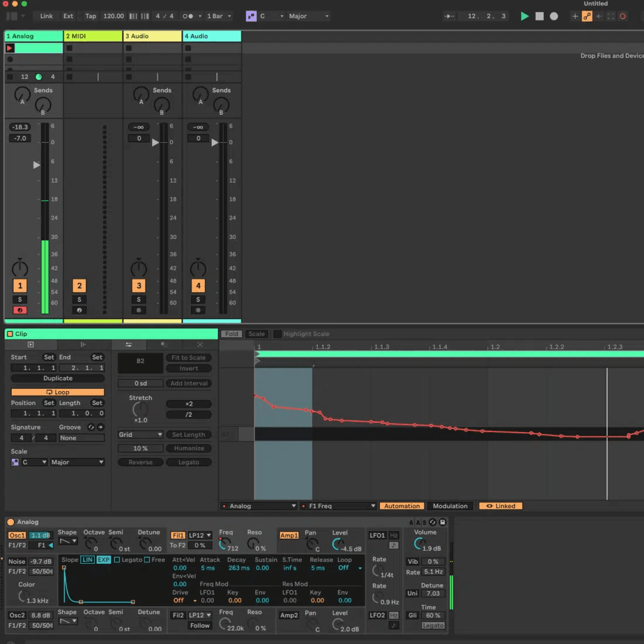Toggle the Linked envelope button

(500, 506)
